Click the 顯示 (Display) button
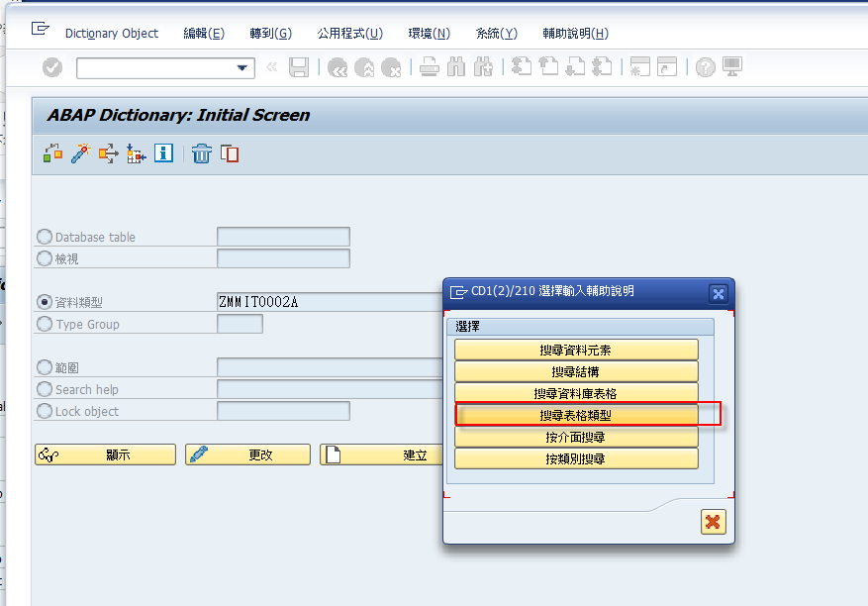The height and width of the screenshot is (606, 868). click(x=104, y=454)
